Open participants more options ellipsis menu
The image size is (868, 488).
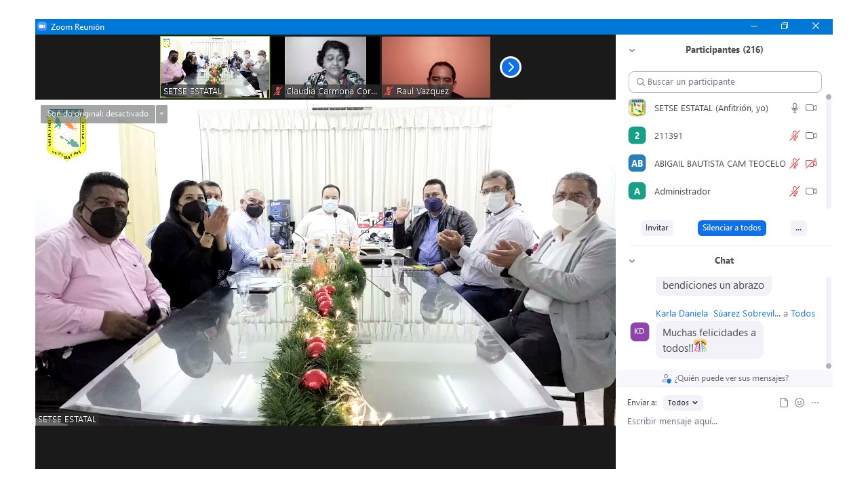point(798,228)
